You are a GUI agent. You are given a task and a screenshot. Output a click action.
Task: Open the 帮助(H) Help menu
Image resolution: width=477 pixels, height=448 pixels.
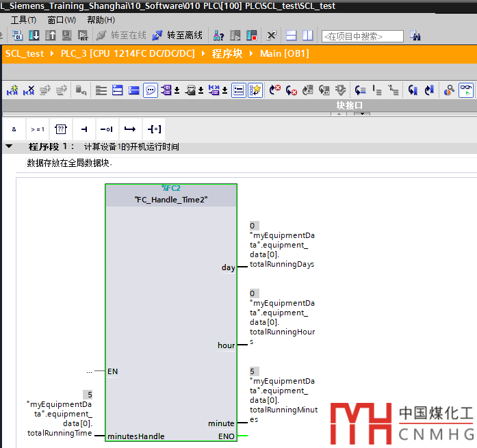(x=101, y=20)
